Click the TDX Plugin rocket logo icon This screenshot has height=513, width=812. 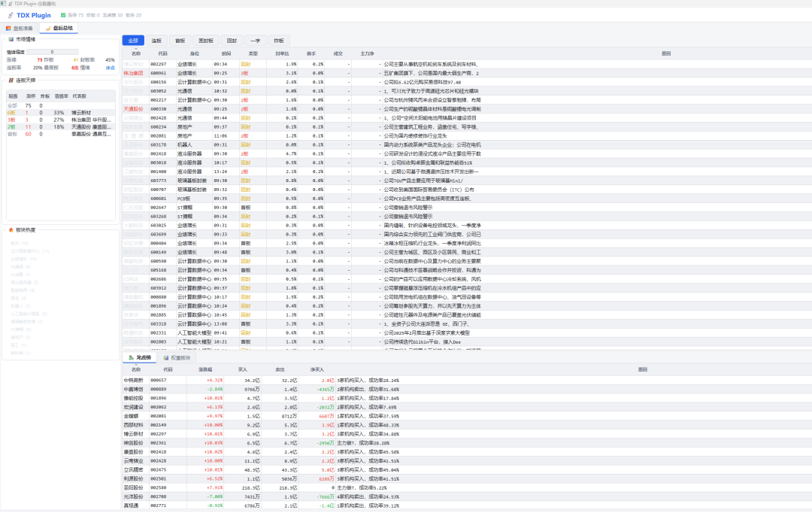pos(10,15)
